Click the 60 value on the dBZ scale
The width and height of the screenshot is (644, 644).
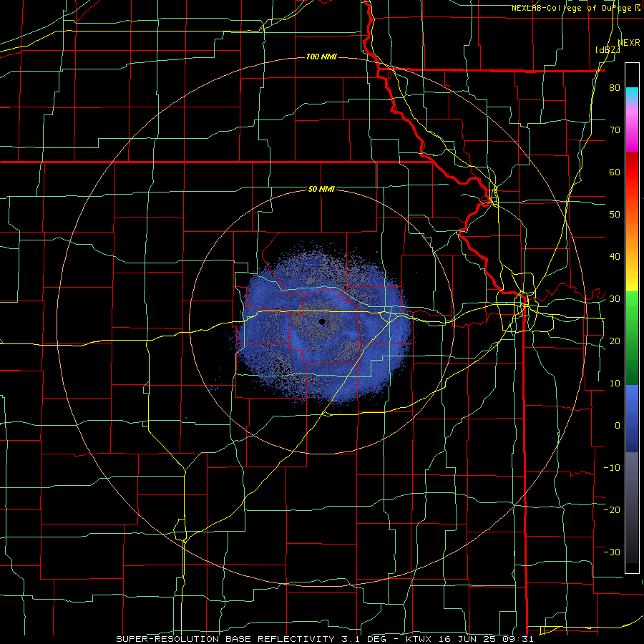[x=615, y=172]
